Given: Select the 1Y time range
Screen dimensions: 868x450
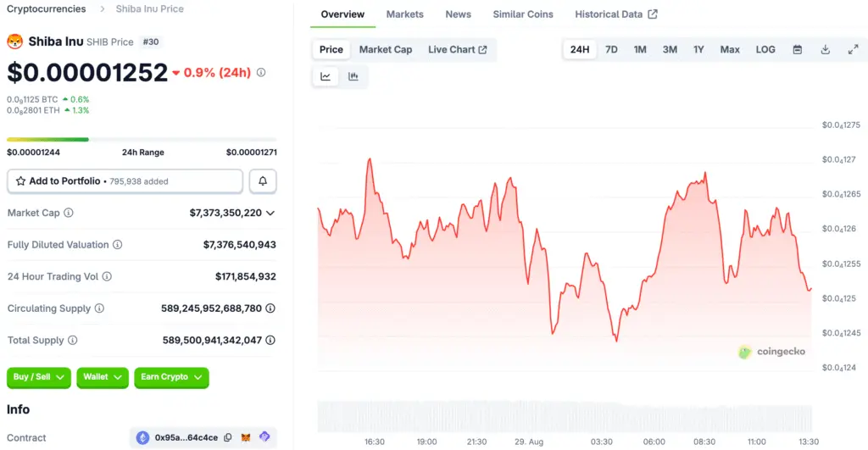Looking at the screenshot, I should point(698,49).
